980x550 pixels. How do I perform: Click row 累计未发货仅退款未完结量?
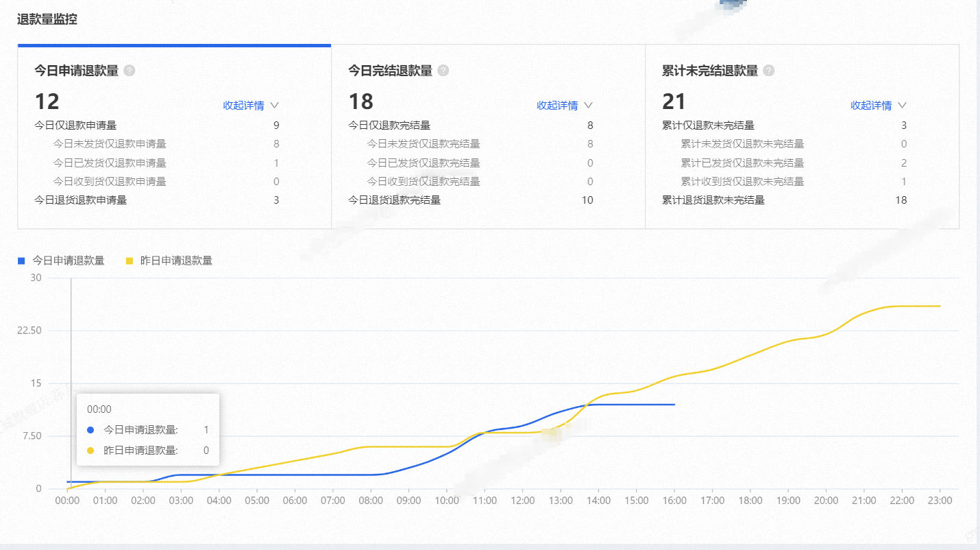pyautogui.click(x=794, y=144)
